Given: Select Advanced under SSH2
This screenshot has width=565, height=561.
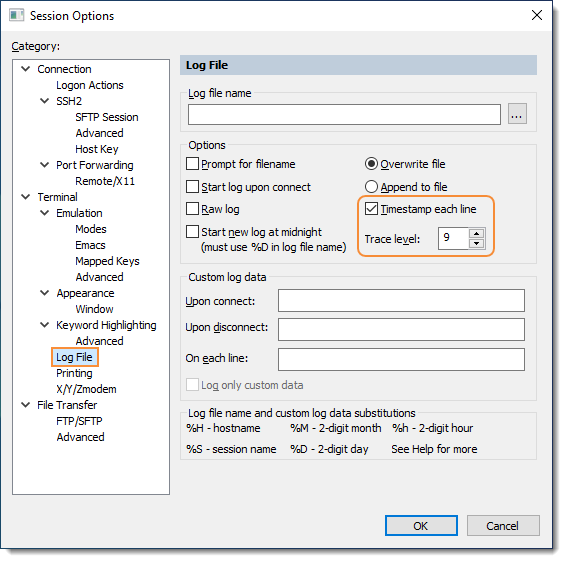Looking at the screenshot, I should click(x=99, y=133).
